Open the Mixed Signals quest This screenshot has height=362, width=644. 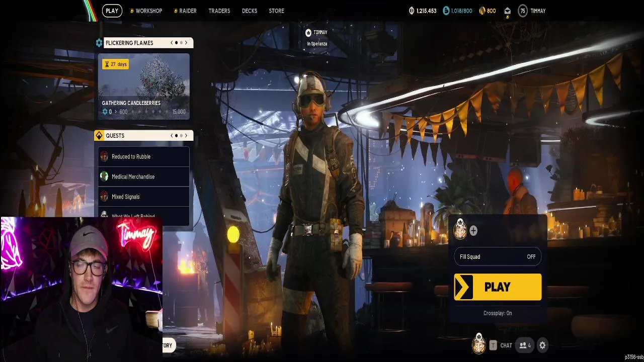click(x=144, y=197)
